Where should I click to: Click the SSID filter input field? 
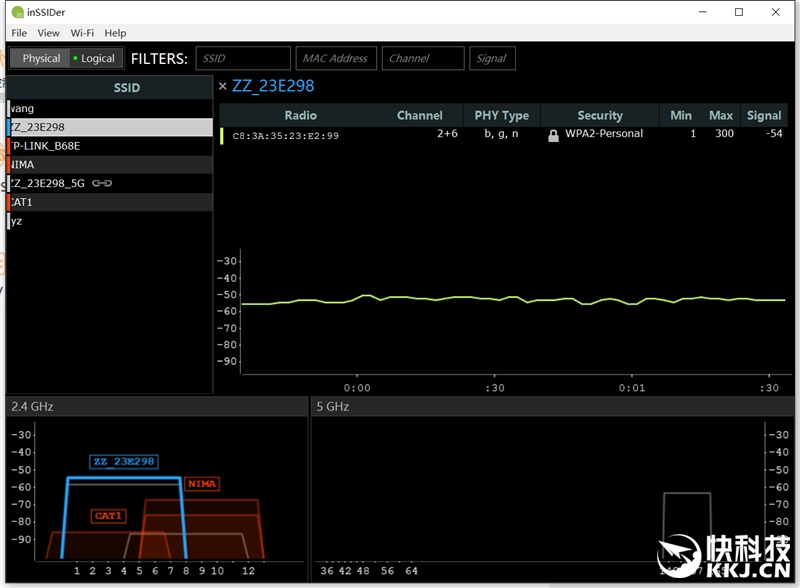click(243, 58)
